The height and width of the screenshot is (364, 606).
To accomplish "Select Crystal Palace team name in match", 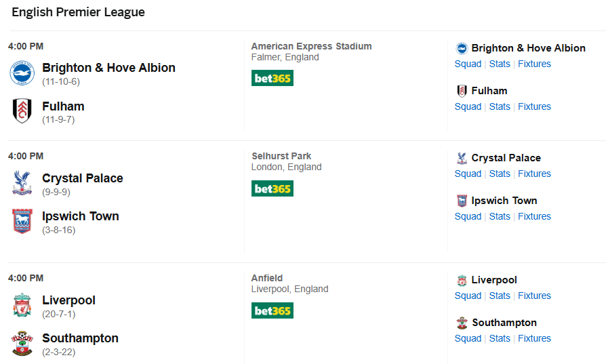I will (x=83, y=178).
